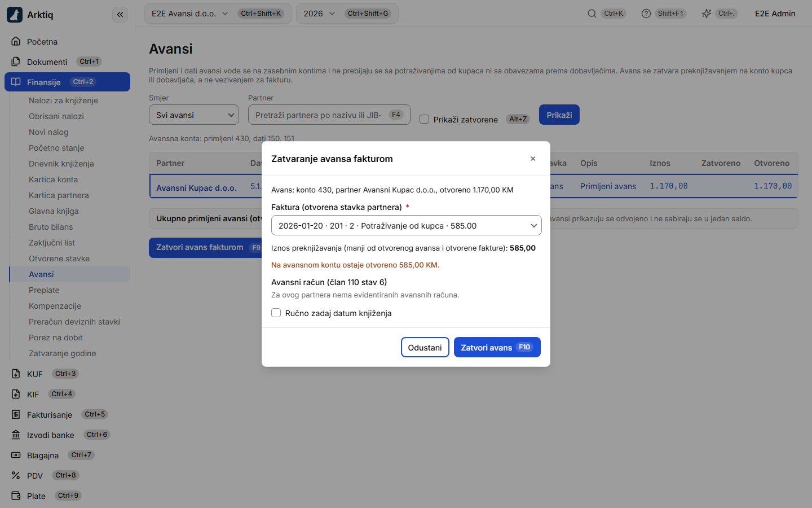Open PDV percent icon
812x508 pixels.
tap(16, 475)
